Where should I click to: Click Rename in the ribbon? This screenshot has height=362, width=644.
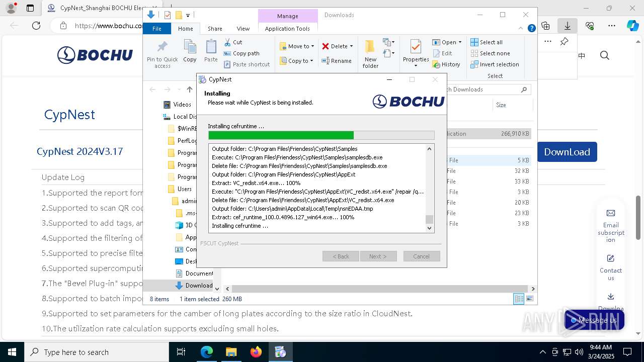[x=337, y=61]
